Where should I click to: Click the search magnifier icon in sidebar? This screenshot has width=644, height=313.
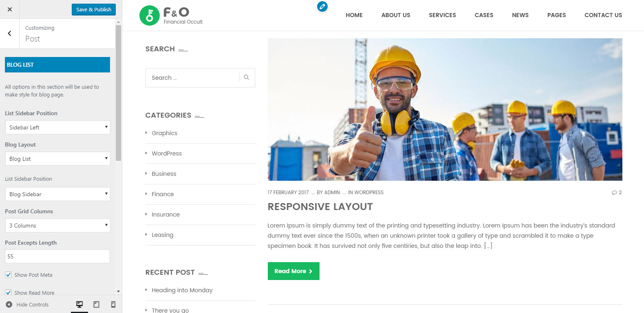point(247,77)
